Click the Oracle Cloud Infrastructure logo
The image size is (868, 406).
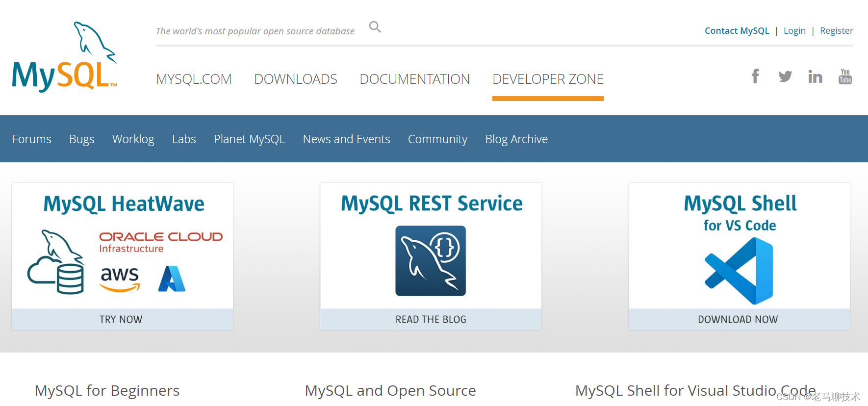[x=161, y=242]
